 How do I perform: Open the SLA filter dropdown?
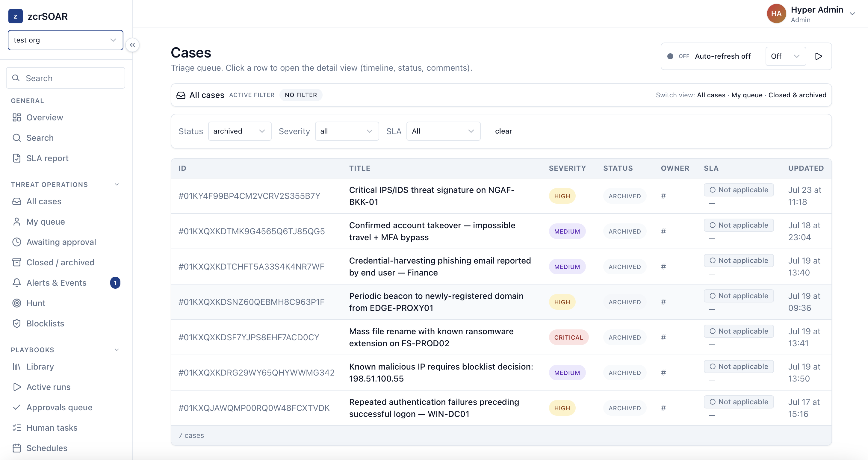point(443,131)
